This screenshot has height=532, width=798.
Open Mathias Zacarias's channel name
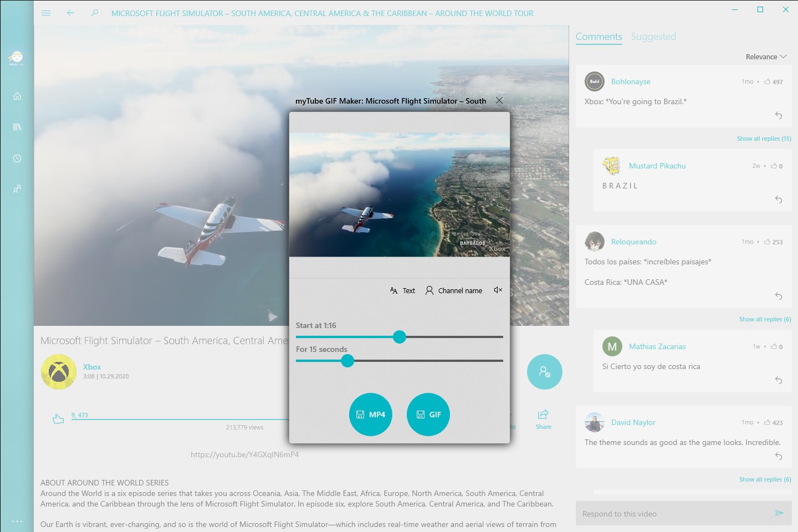(657, 346)
